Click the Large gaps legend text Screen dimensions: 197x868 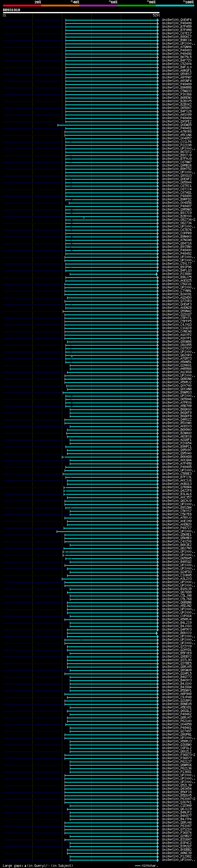13,865
